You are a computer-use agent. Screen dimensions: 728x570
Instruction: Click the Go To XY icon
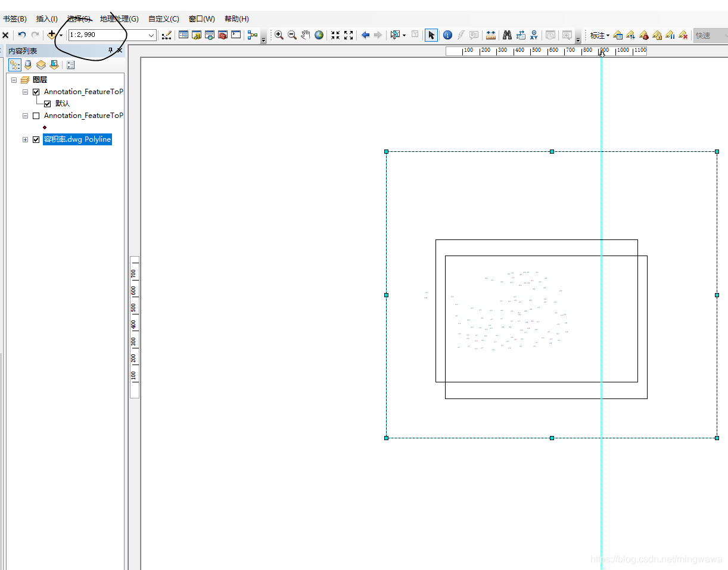pos(534,35)
